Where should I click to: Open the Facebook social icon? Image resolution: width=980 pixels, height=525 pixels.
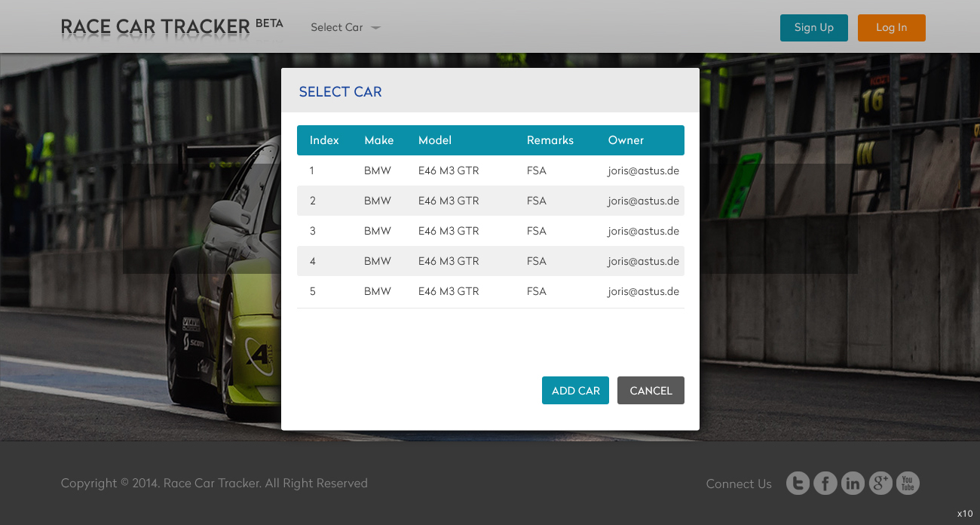(x=825, y=484)
